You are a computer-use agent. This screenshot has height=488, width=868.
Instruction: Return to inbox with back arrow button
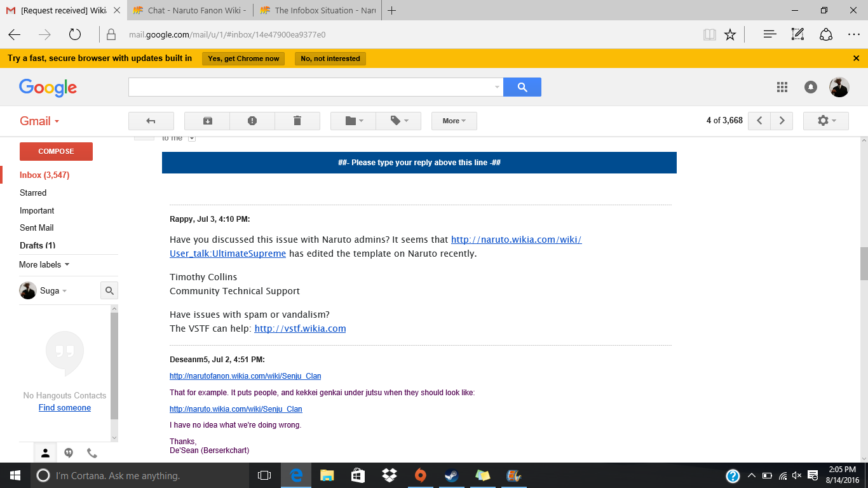pyautogui.click(x=151, y=121)
